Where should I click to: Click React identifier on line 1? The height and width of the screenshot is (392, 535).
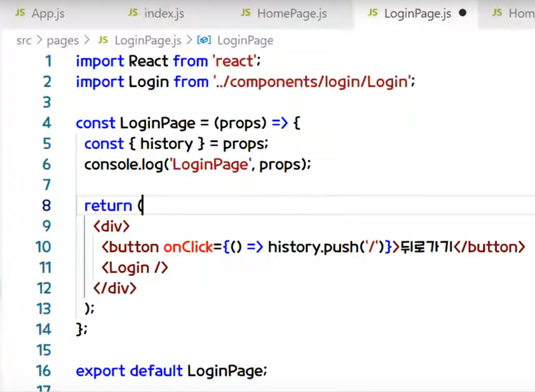(x=148, y=61)
